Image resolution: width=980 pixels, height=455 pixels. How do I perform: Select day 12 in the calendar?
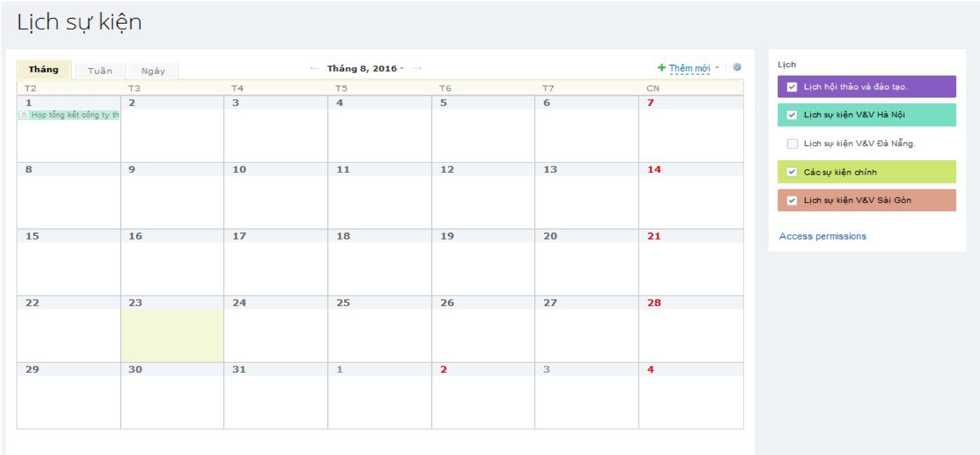point(483,196)
